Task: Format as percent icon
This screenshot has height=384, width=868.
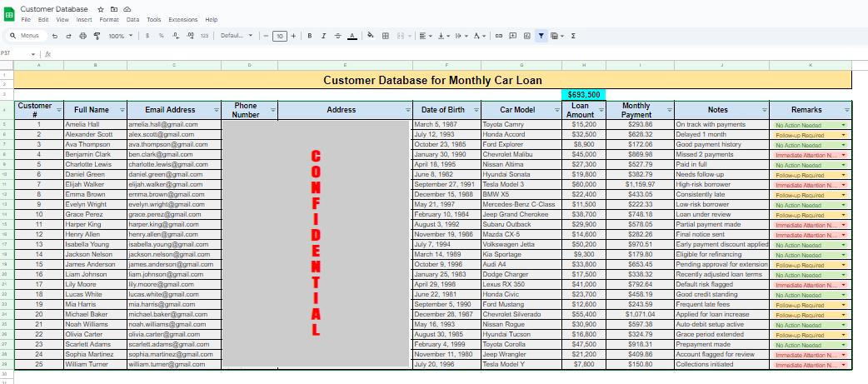Action: [161, 36]
